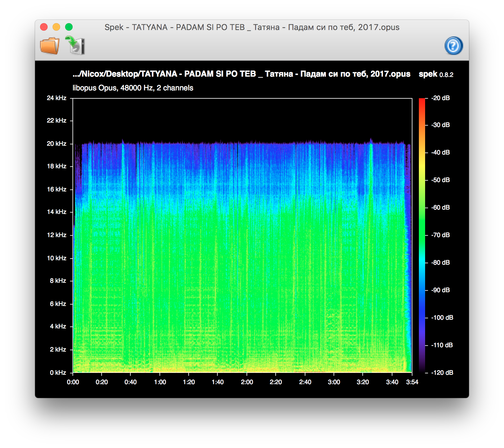
Task: Click the -120 dB scale label
Action: (442, 373)
